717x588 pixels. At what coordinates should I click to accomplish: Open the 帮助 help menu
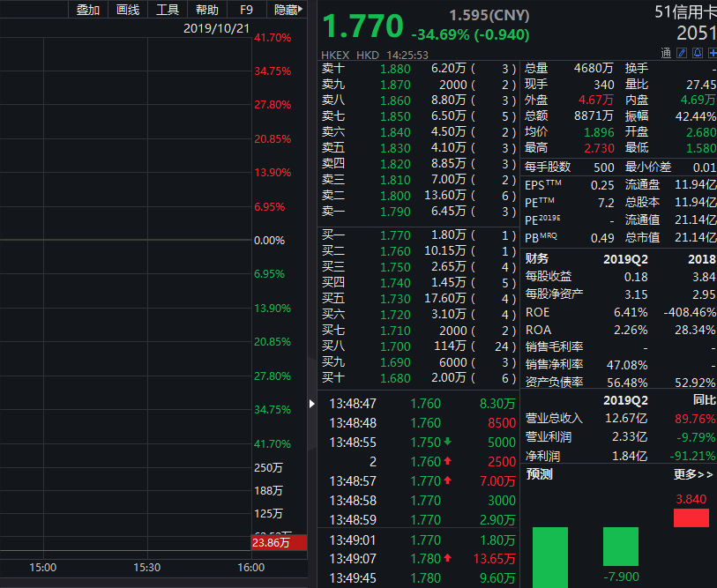[206, 10]
